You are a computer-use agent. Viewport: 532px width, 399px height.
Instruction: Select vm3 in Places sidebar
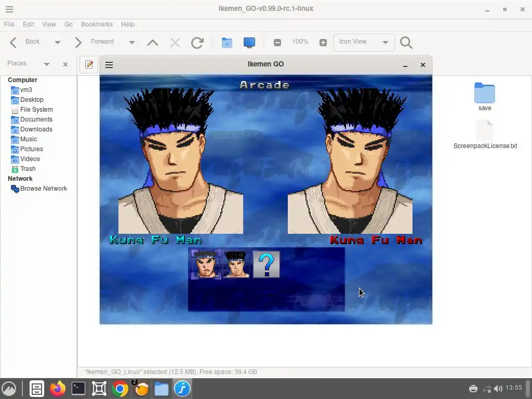pyautogui.click(x=26, y=90)
